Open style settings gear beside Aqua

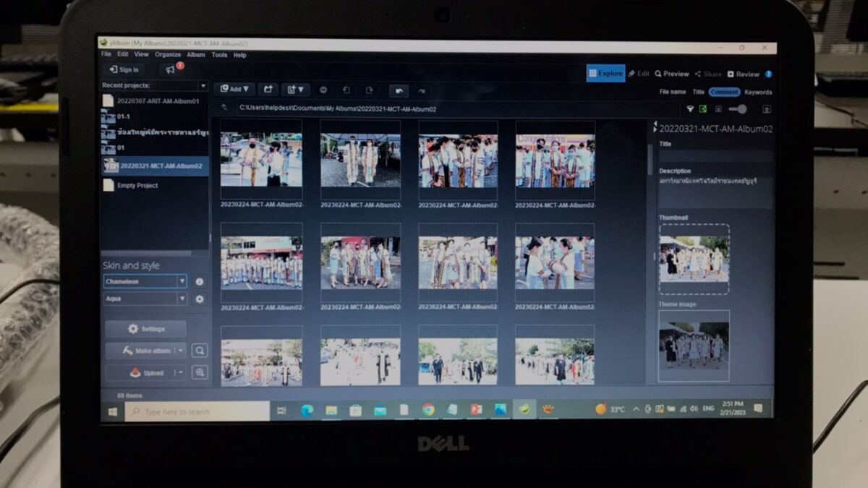tap(200, 299)
